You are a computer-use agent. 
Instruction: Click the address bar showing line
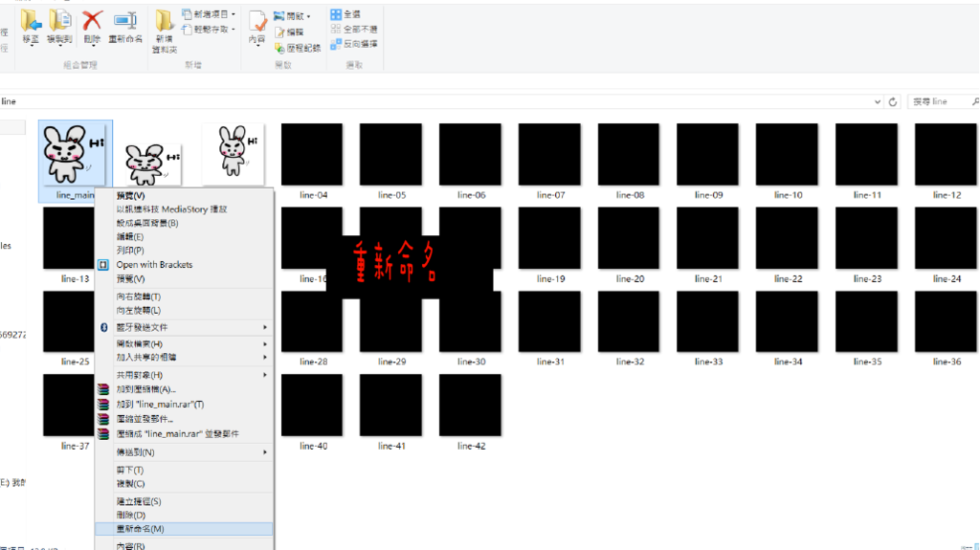437,102
